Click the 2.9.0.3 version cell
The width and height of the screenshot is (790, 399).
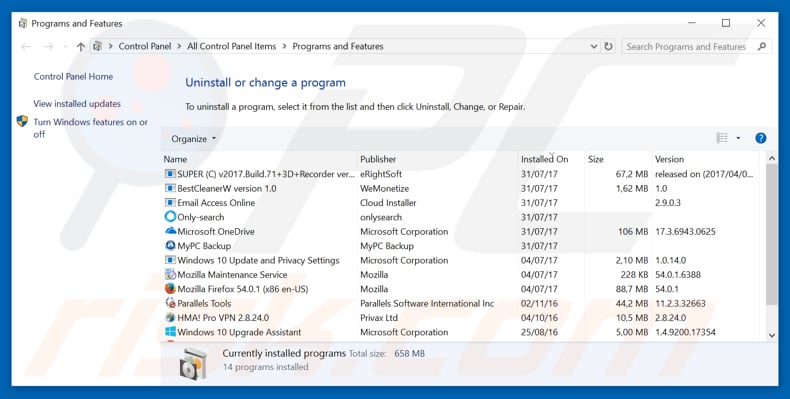668,203
